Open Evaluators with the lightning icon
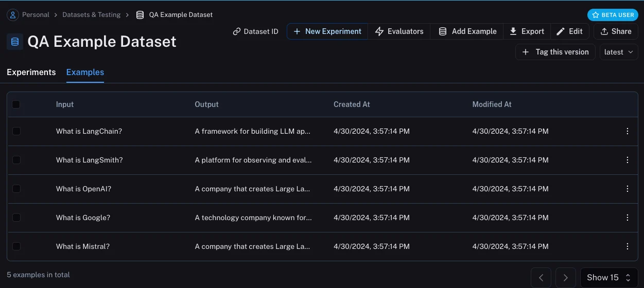 tap(379, 31)
